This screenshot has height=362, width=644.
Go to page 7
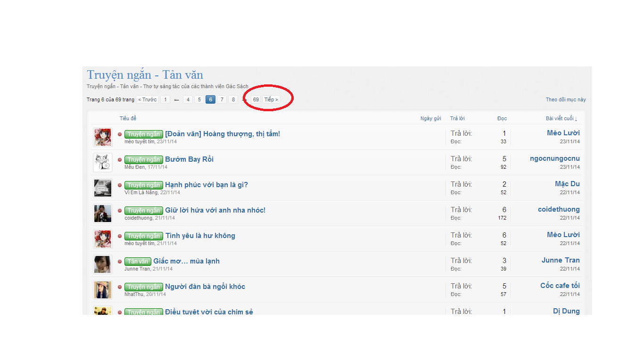(222, 99)
